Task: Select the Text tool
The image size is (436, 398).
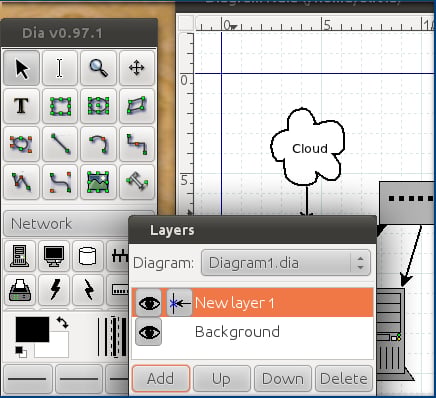Action: (x=21, y=106)
